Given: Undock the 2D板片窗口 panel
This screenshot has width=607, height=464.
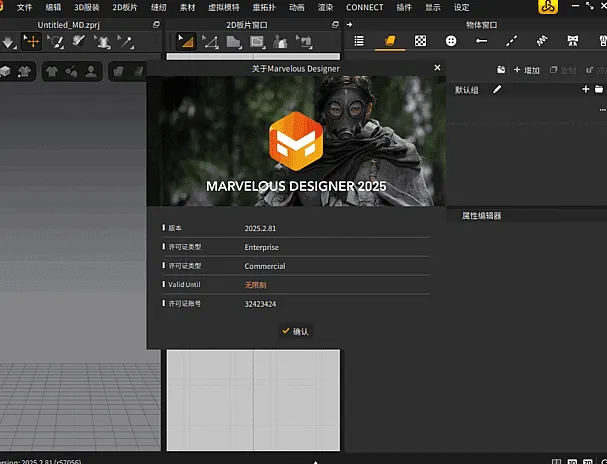Looking at the screenshot, I should [x=335, y=25].
